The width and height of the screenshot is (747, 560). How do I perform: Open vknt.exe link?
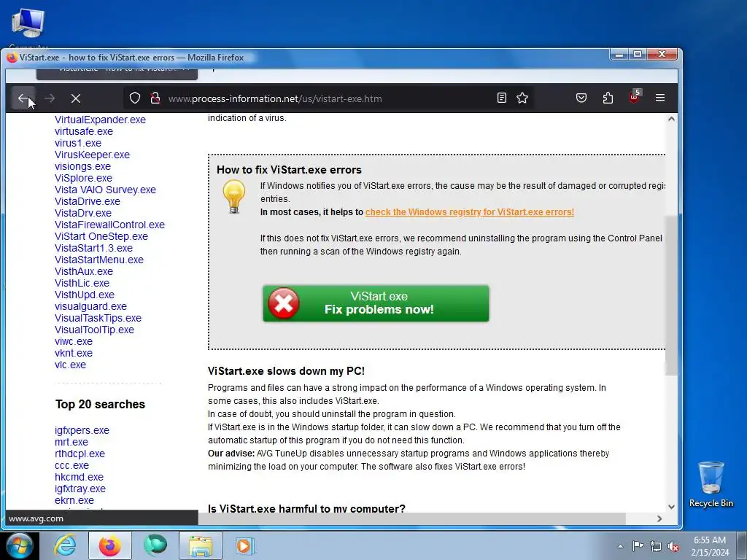point(74,354)
